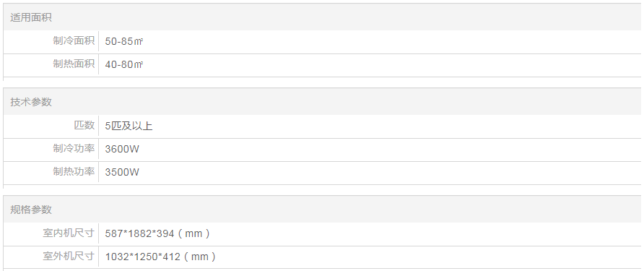
Task: Click the 5匹及以上 value
Action: (129, 126)
